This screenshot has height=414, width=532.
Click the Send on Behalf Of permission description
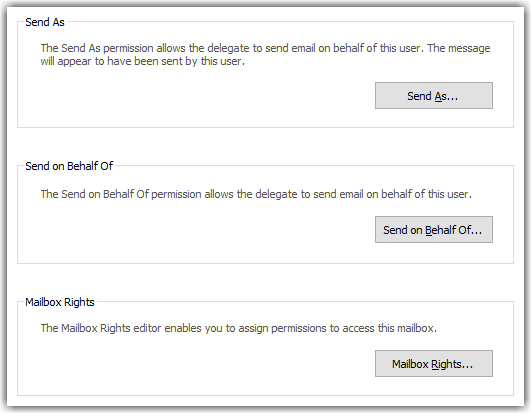(x=256, y=194)
